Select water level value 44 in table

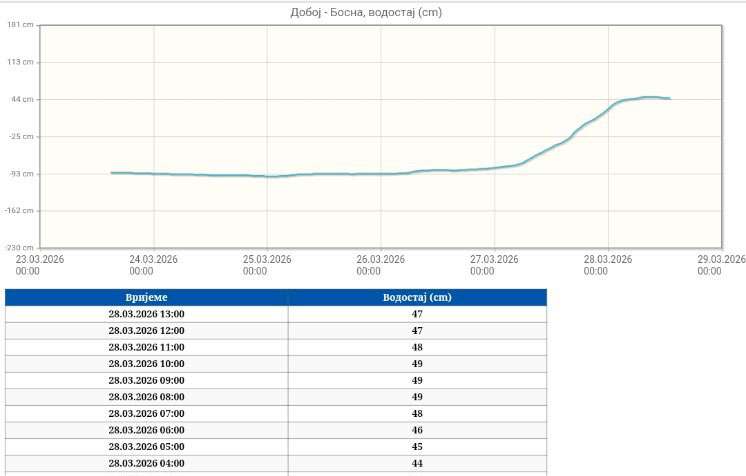417,463
